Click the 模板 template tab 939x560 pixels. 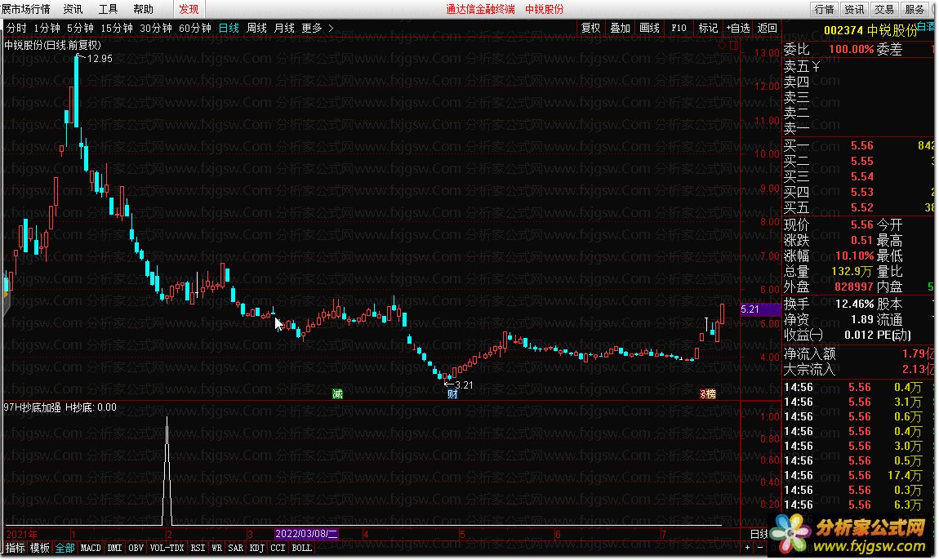pyautogui.click(x=40, y=548)
